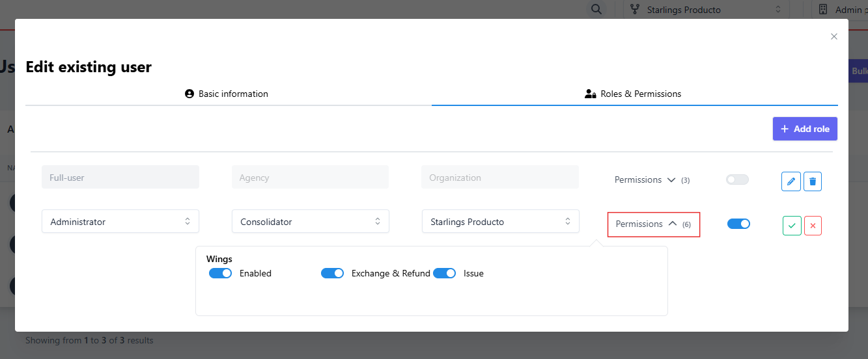This screenshot has height=359, width=868.
Task: Click the pencil edit icon for Full-user role
Action: pyautogui.click(x=791, y=181)
